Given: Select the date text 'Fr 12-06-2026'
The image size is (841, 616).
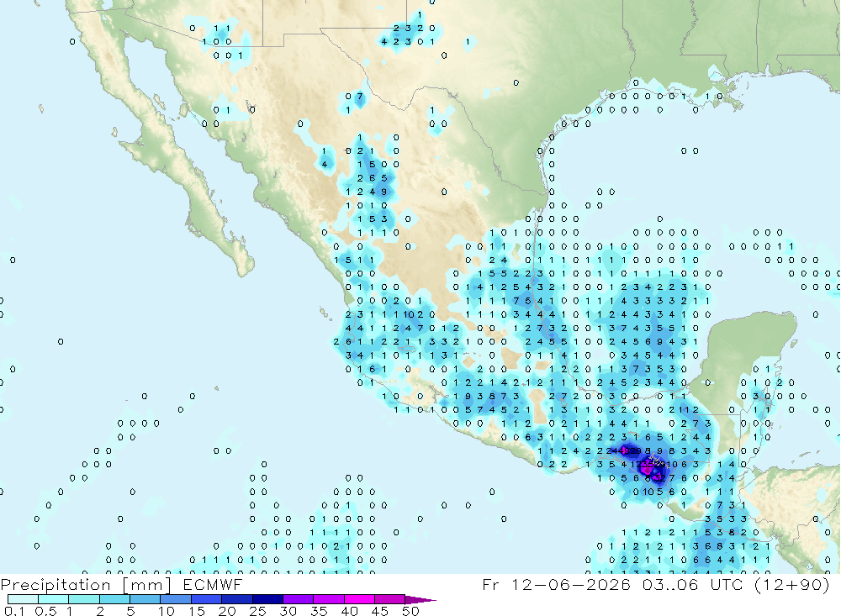Looking at the screenshot, I should (556, 584).
